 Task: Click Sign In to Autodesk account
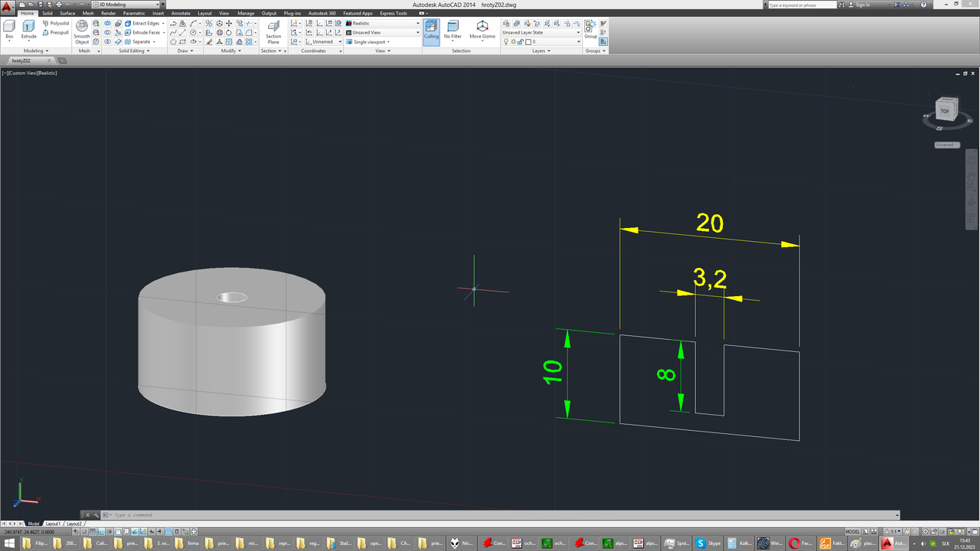(x=863, y=5)
